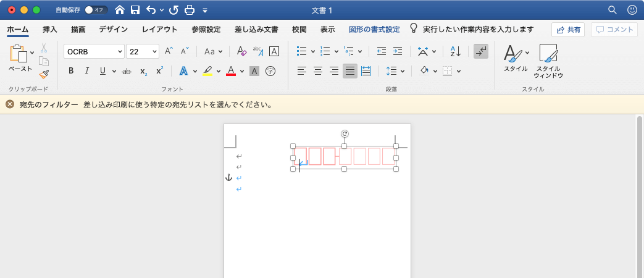Toggle show paragraph marks
Image resolution: width=644 pixels, height=278 pixels.
tap(481, 51)
